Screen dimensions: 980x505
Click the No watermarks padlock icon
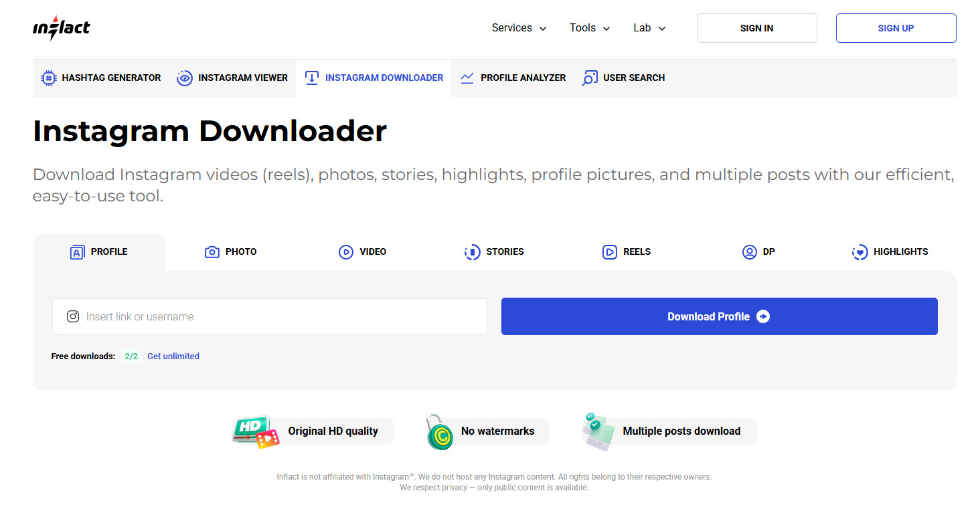point(440,431)
